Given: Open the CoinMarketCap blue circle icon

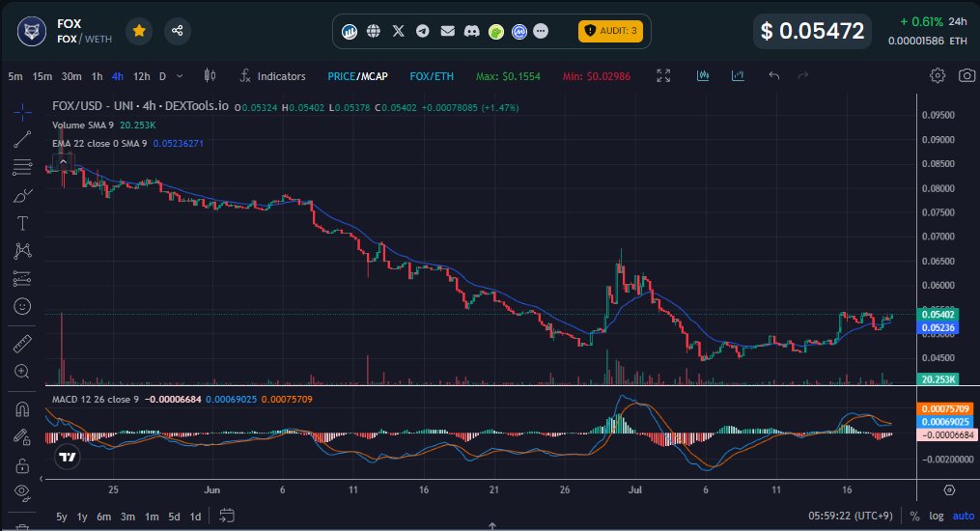Looking at the screenshot, I should (x=519, y=31).
